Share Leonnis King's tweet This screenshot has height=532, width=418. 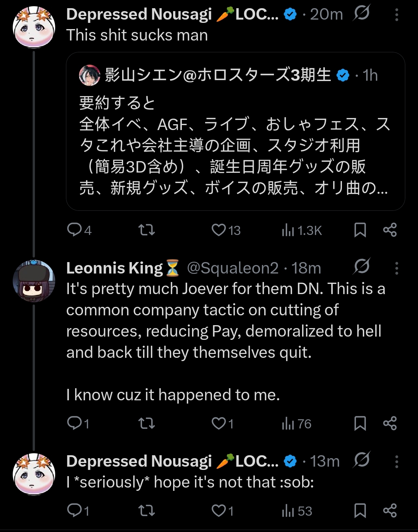tap(390, 423)
